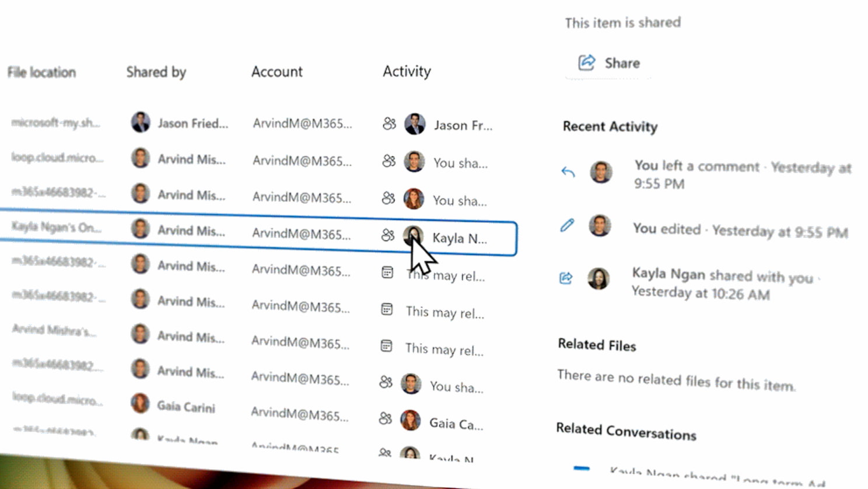Sort by the Activity column header

click(407, 71)
